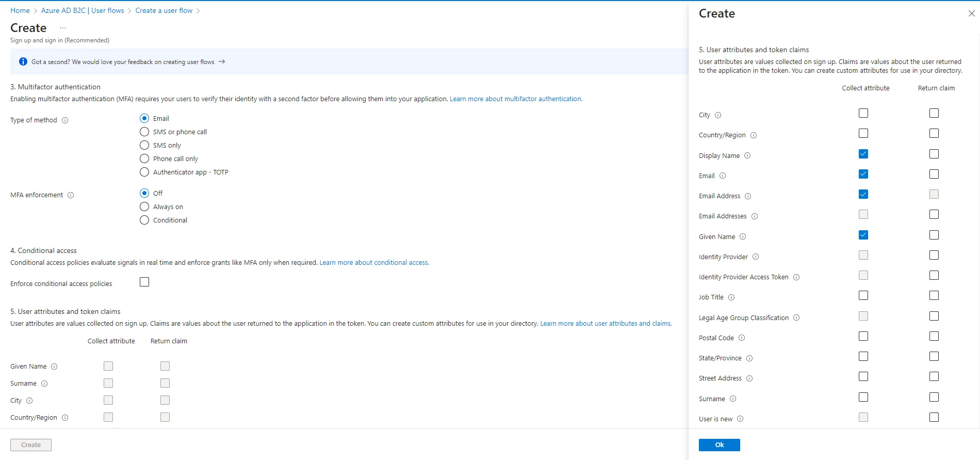Click the Create button at bottom left
Image resolution: width=980 pixels, height=460 pixels.
(x=31, y=445)
